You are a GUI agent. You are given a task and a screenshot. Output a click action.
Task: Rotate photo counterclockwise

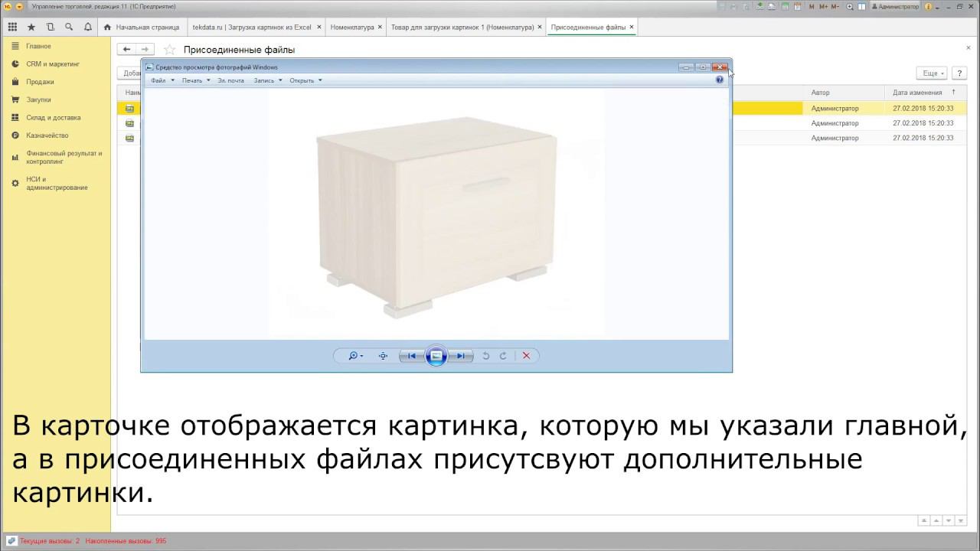coord(485,356)
